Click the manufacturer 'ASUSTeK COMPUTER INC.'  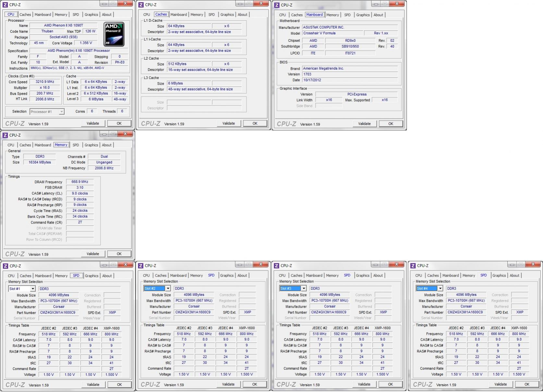click(x=350, y=27)
